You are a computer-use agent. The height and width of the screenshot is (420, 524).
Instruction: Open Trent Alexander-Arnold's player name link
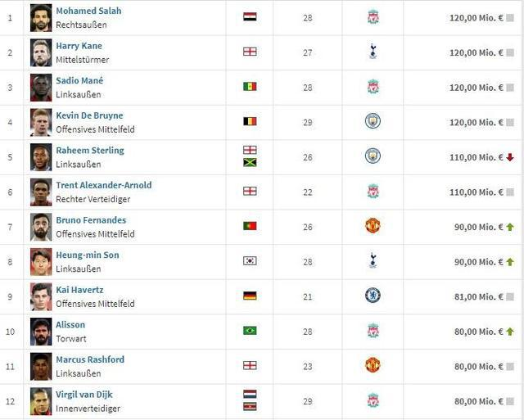pyautogui.click(x=103, y=185)
